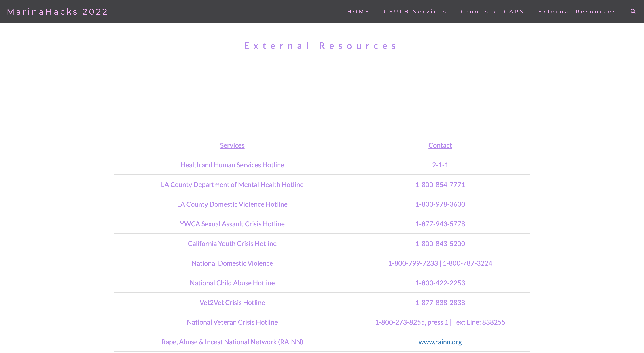Click the Contact column header
The height and width of the screenshot is (353, 644).
[440, 145]
